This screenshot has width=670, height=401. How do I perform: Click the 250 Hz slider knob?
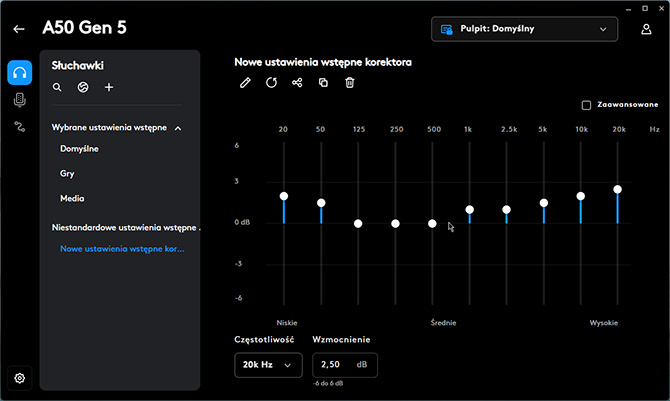click(x=395, y=224)
